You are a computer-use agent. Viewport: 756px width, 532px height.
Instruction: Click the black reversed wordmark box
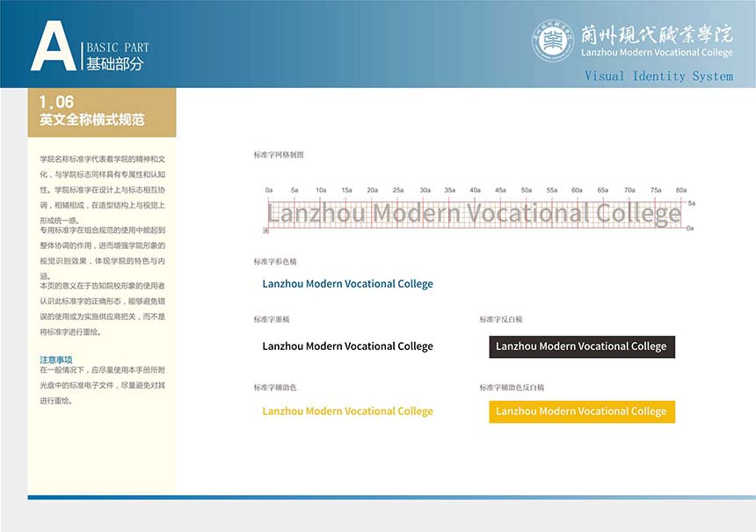click(x=581, y=346)
